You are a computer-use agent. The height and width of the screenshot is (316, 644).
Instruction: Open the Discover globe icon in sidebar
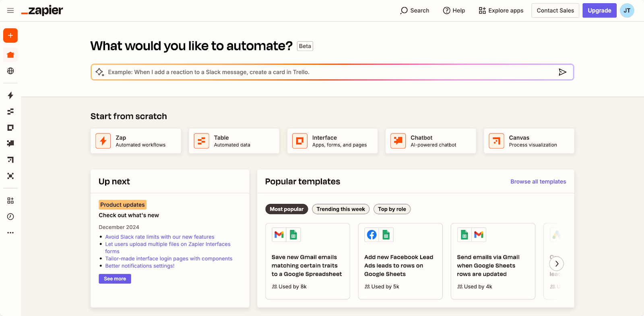coord(10,71)
